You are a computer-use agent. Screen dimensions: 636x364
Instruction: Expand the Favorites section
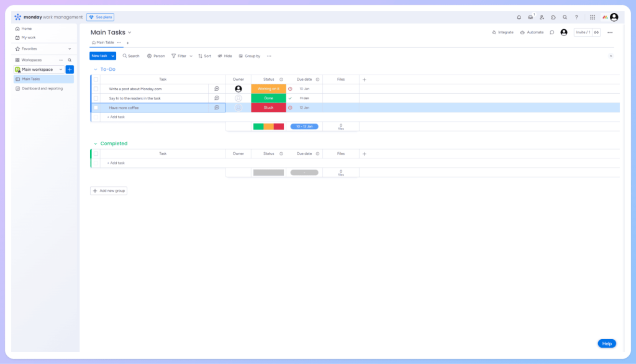coord(70,48)
